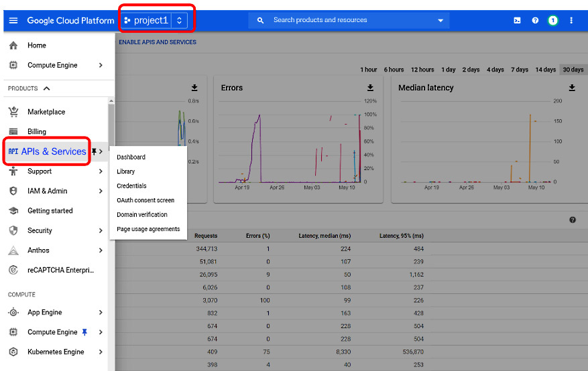
Task: Unpin Compute Engine blue pin icon
Action: tap(84, 332)
